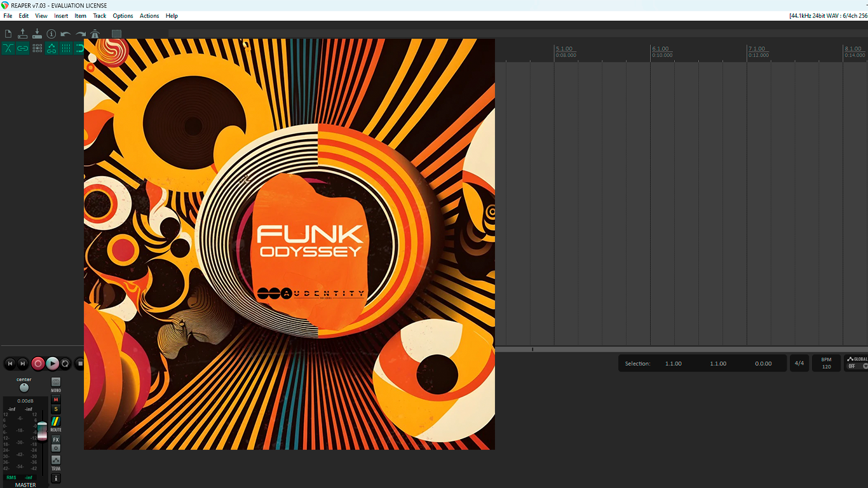Click timeline ruler marker 8.1.00
The image size is (868, 488).
pos(853,49)
